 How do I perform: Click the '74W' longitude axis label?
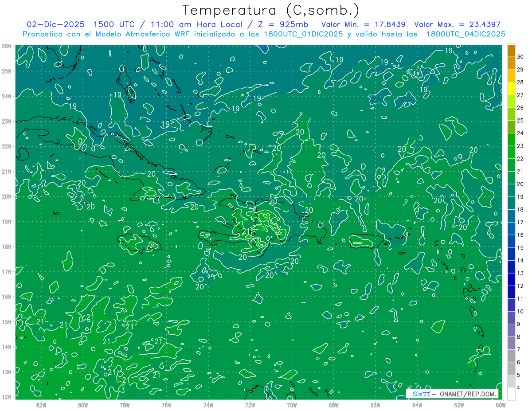point(208,405)
